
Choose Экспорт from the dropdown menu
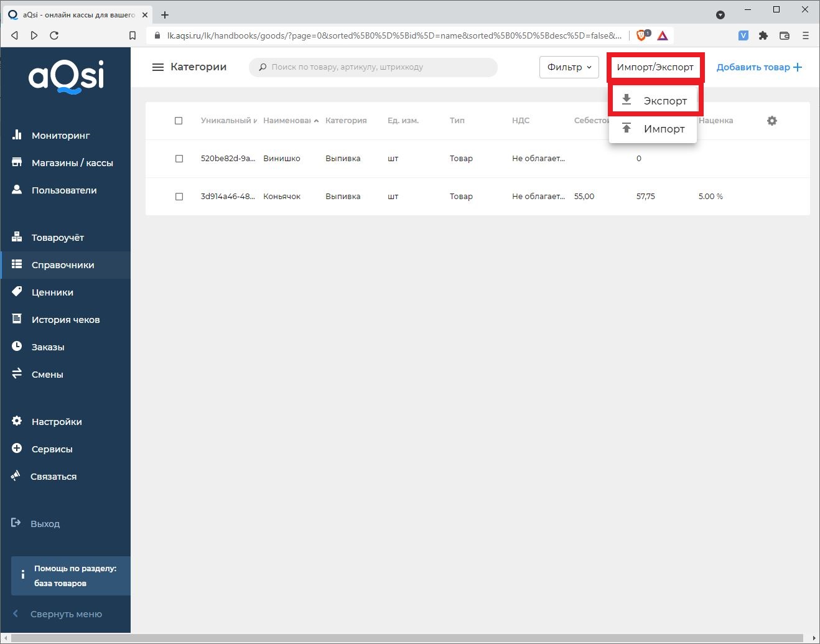pos(656,101)
